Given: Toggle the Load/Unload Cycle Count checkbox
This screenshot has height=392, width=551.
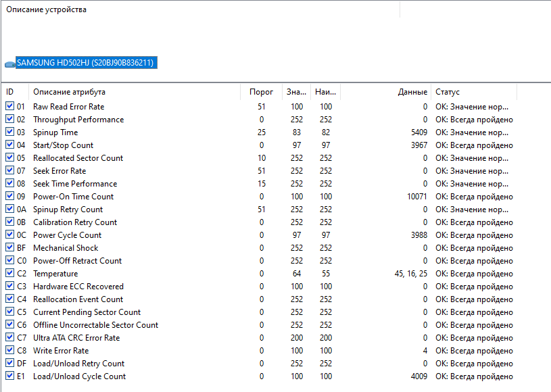Looking at the screenshot, I should point(9,376).
